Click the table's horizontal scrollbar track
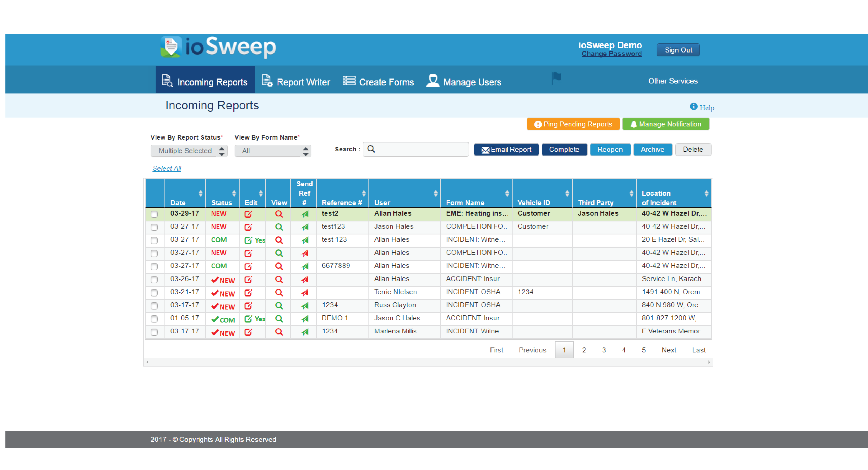The width and height of the screenshot is (868, 470). pos(428,362)
